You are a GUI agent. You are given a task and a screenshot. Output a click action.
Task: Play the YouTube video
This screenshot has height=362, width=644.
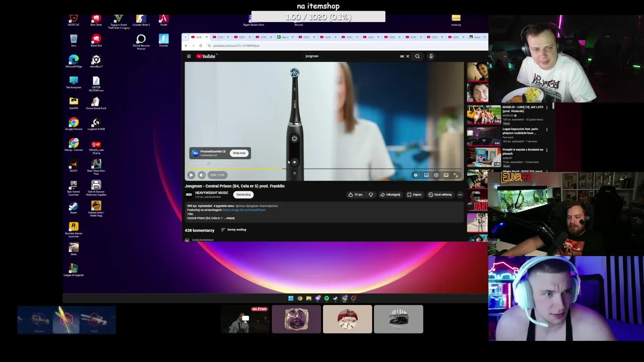(191, 175)
